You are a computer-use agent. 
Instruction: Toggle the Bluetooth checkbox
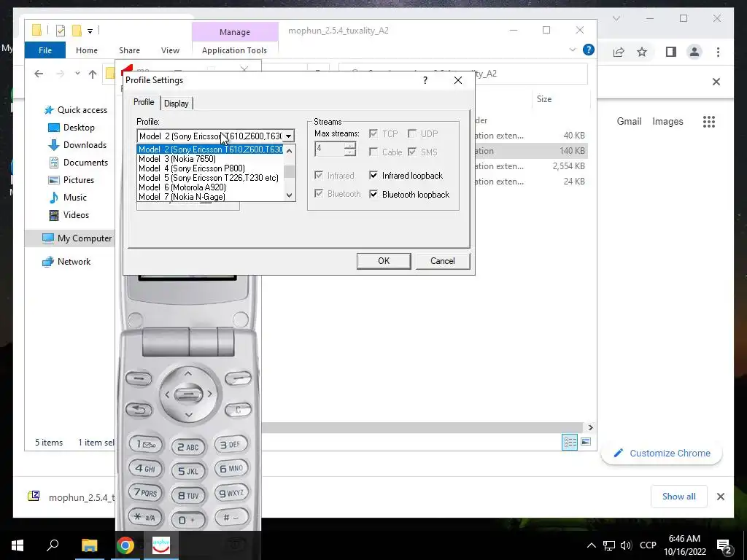pos(338,194)
